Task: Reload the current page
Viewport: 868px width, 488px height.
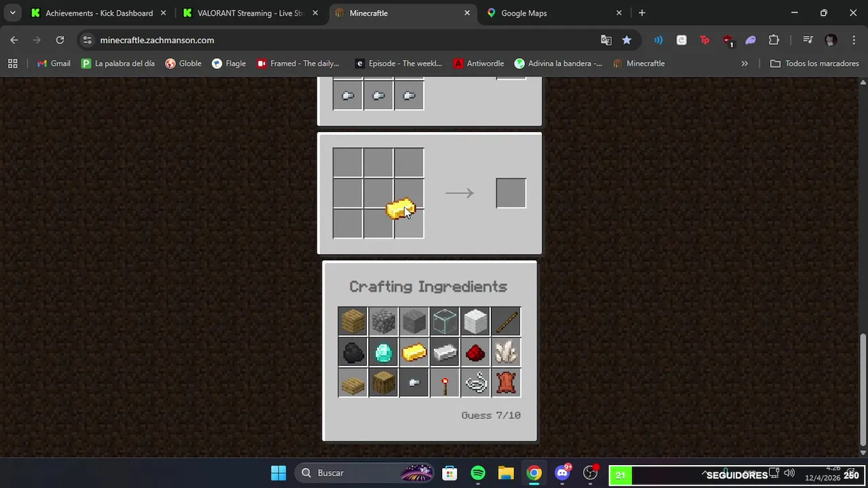Action: (60, 40)
